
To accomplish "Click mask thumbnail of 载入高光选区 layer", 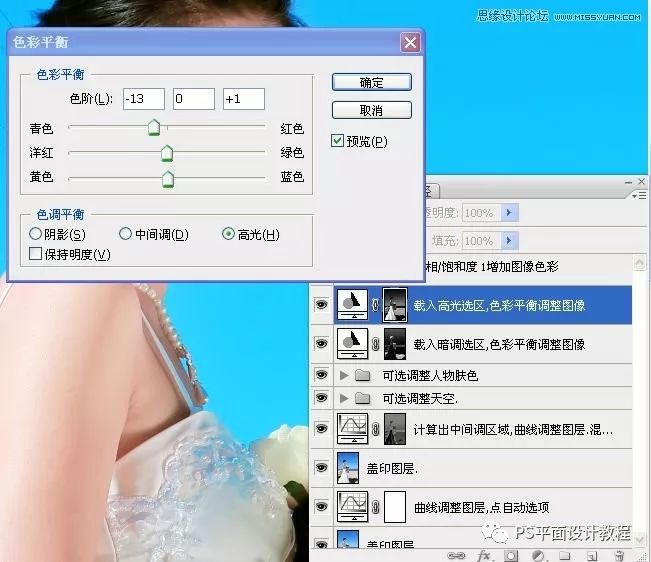I will pos(394,305).
